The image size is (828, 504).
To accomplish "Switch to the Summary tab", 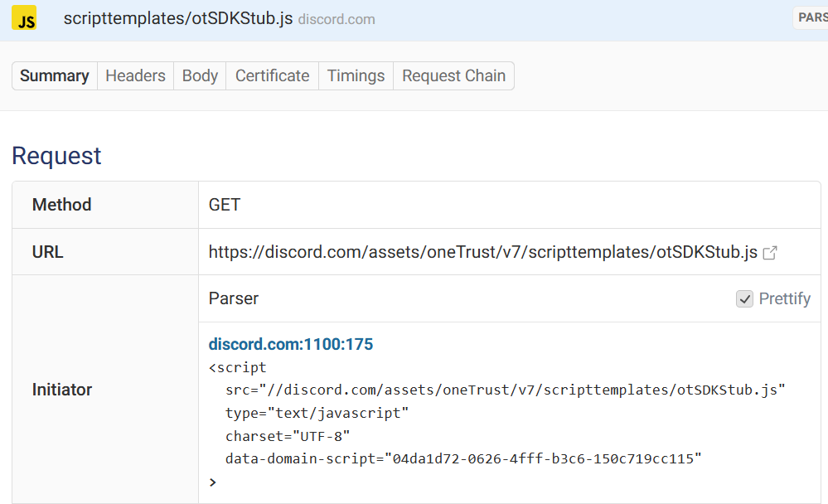I will [54, 75].
